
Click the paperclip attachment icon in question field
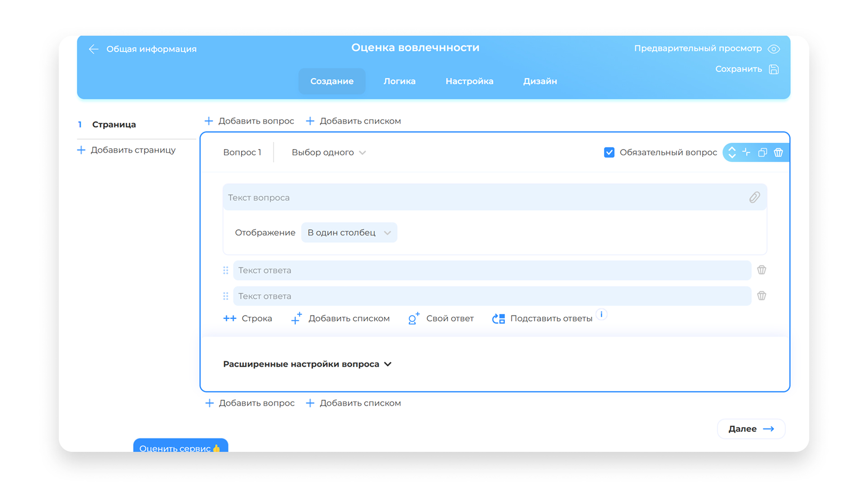754,197
